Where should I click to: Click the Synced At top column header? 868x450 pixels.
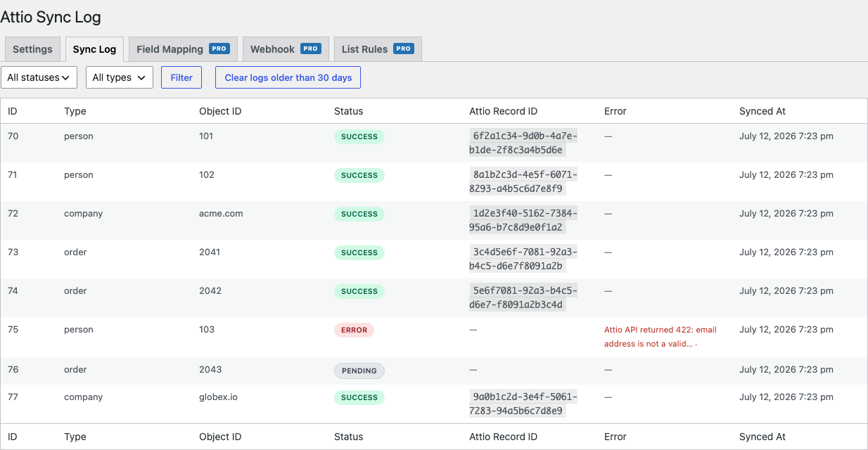[x=762, y=111]
